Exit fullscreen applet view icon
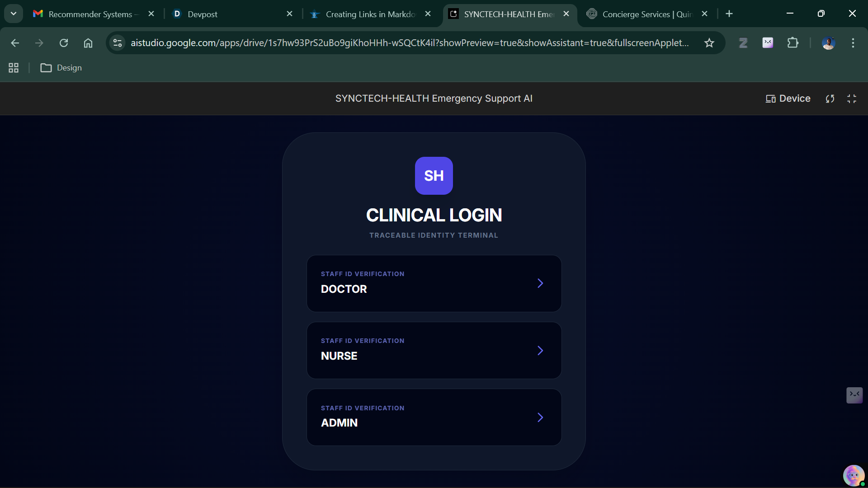The width and height of the screenshot is (868, 488). (852, 99)
